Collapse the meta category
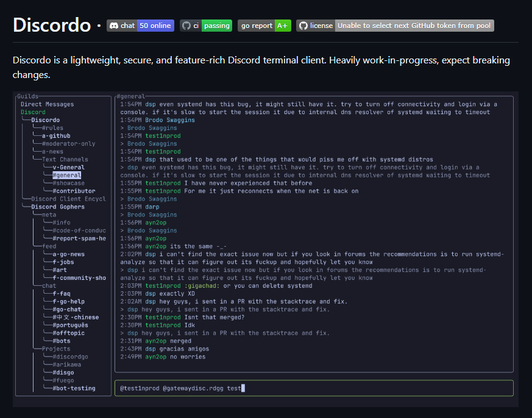The image size is (532, 418). tap(49, 214)
